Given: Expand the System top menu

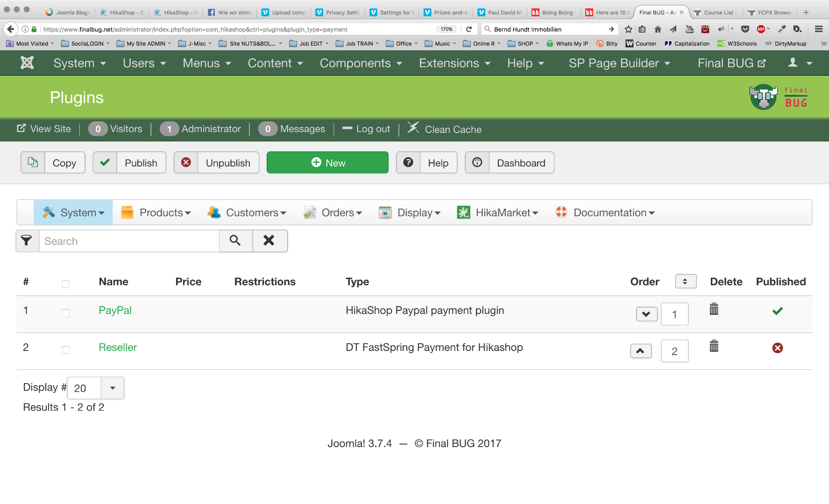Looking at the screenshot, I should coord(80,63).
